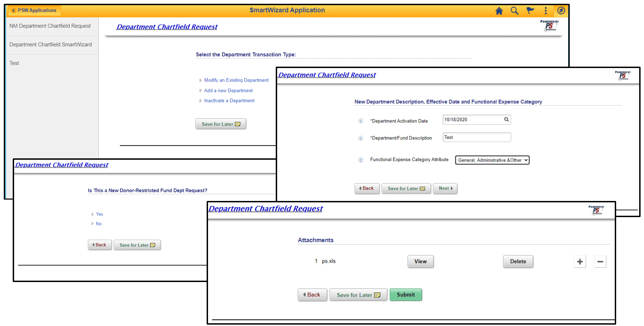The height and width of the screenshot is (326, 644).
Task: Open the Actions menu three-dot icon
Action: pos(545,11)
